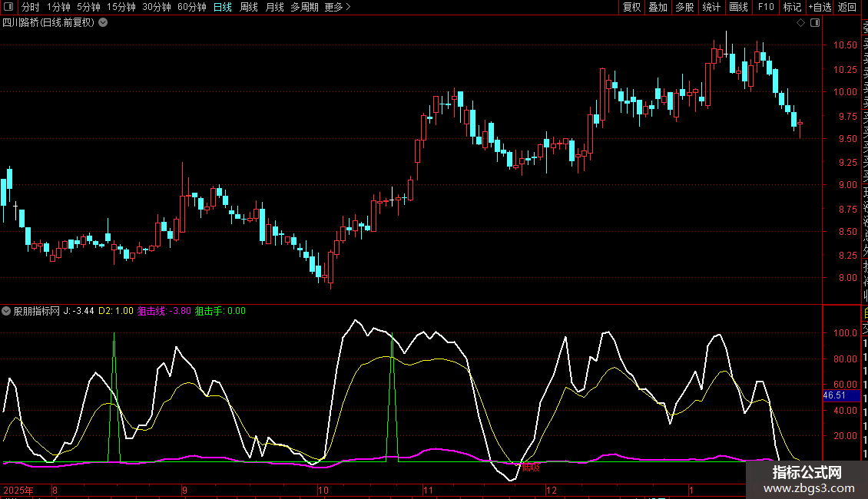Open the 多股 multi-stock view

point(684,7)
